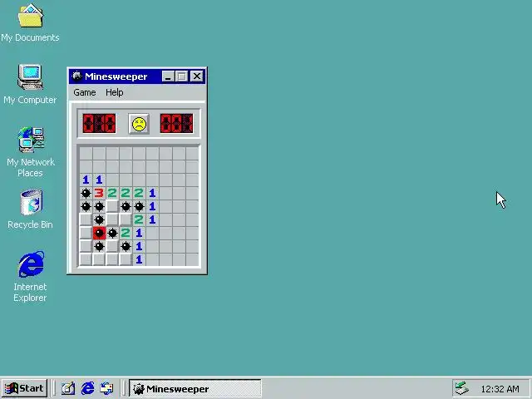Click the 12:32 AM taskbar clock

[500, 389]
